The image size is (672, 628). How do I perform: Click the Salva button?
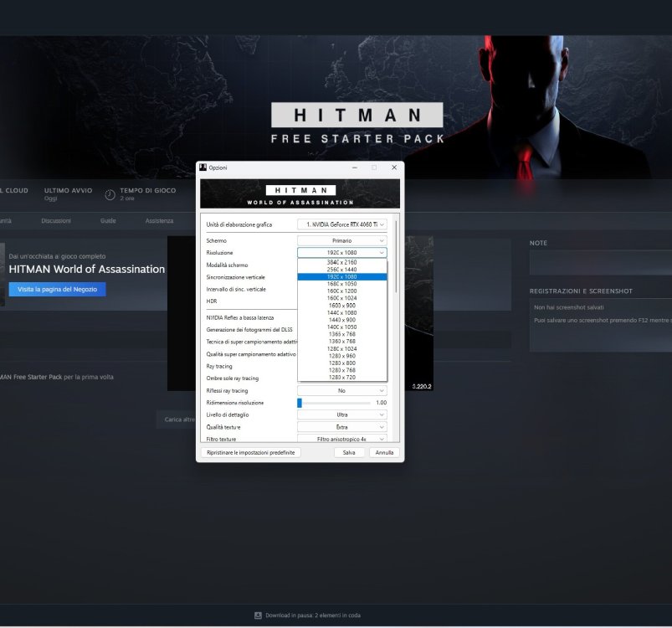349,452
